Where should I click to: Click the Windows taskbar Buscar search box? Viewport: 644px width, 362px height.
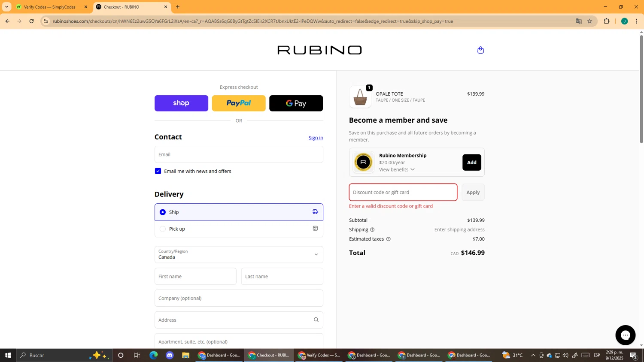tap(64, 355)
